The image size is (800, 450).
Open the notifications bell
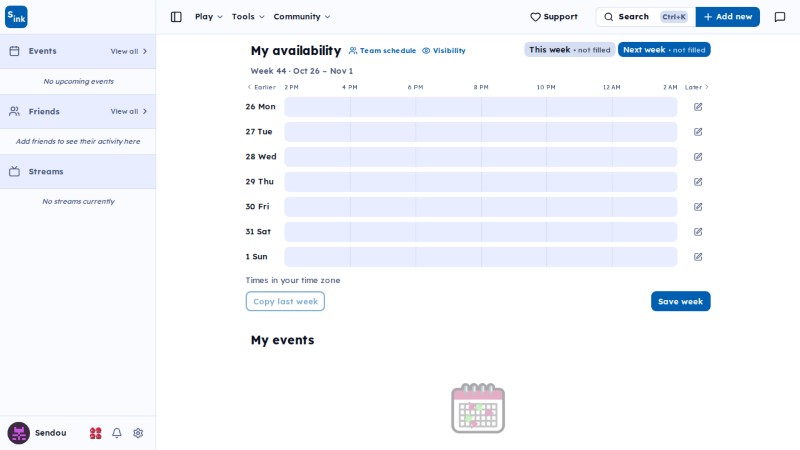pyautogui.click(x=117, y=433)
